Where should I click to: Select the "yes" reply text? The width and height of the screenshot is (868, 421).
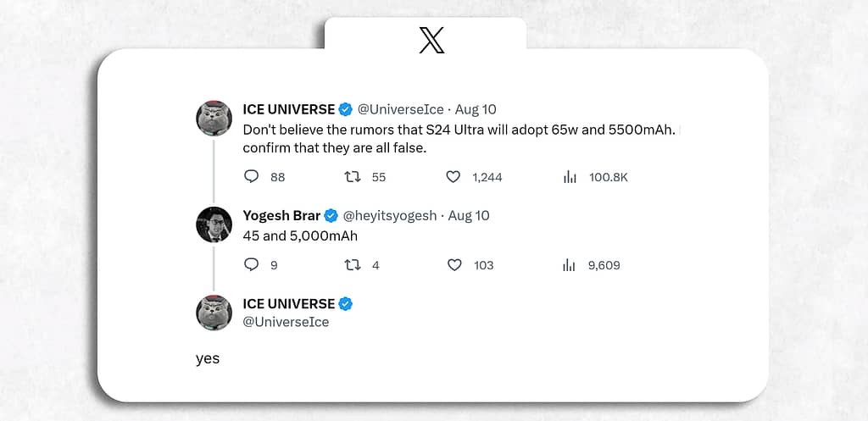pos(208,359)
